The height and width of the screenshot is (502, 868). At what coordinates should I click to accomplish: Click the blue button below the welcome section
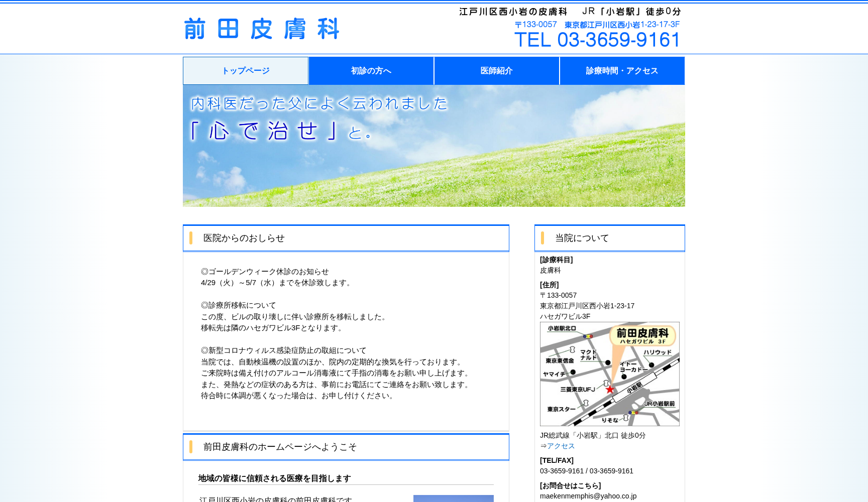453,499
